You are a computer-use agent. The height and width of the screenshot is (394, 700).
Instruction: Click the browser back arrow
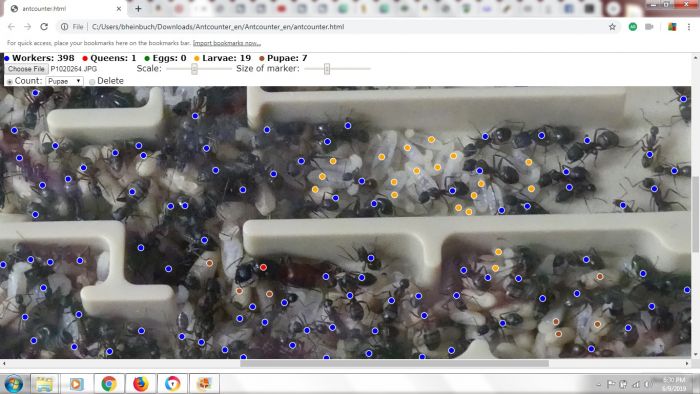tap(11, 27)
